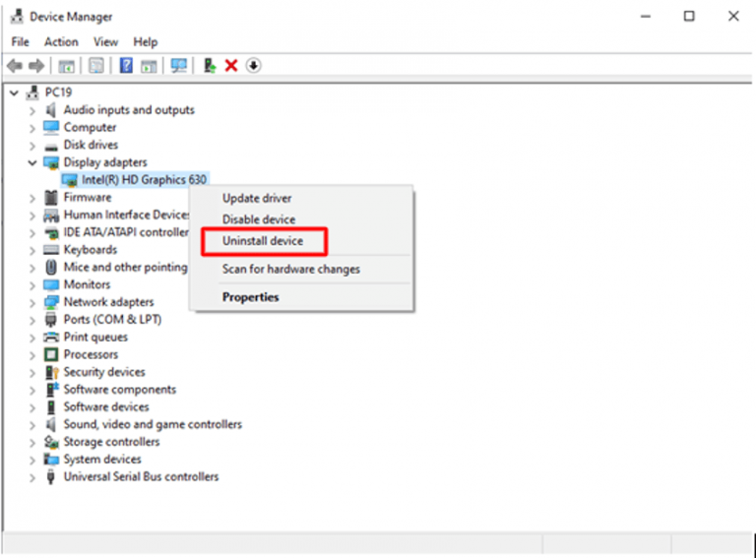Open the View menu
The height and width of the screenshot is (558, 756).
(x=105, y=42)
